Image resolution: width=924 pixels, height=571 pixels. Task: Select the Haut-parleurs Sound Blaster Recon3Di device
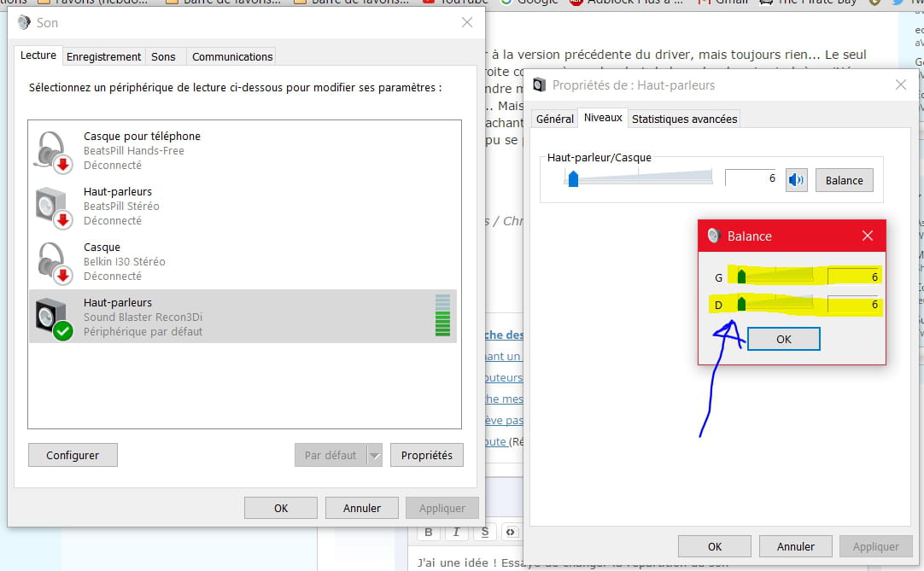[x=243, y=317]
